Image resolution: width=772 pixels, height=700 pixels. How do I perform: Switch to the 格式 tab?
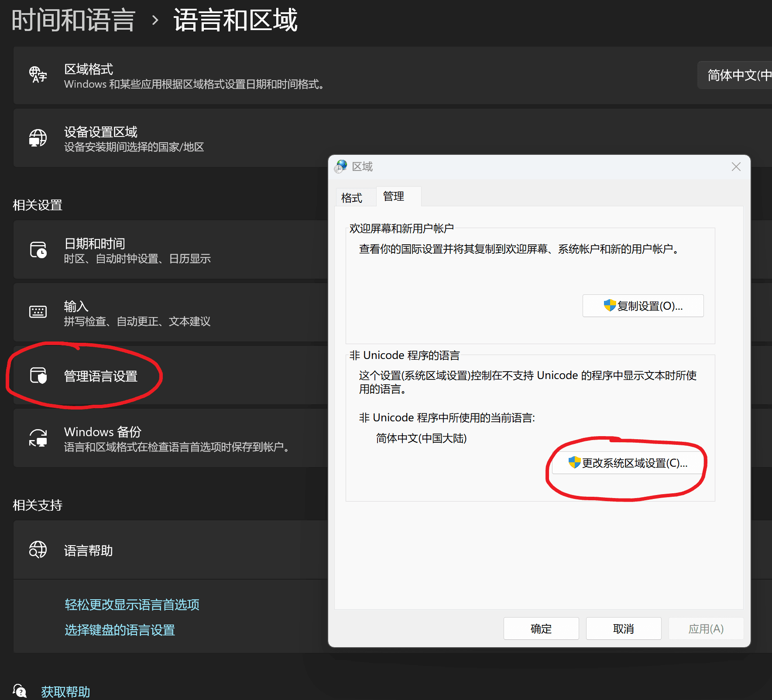pyautogui.click(x=352, y=198)
